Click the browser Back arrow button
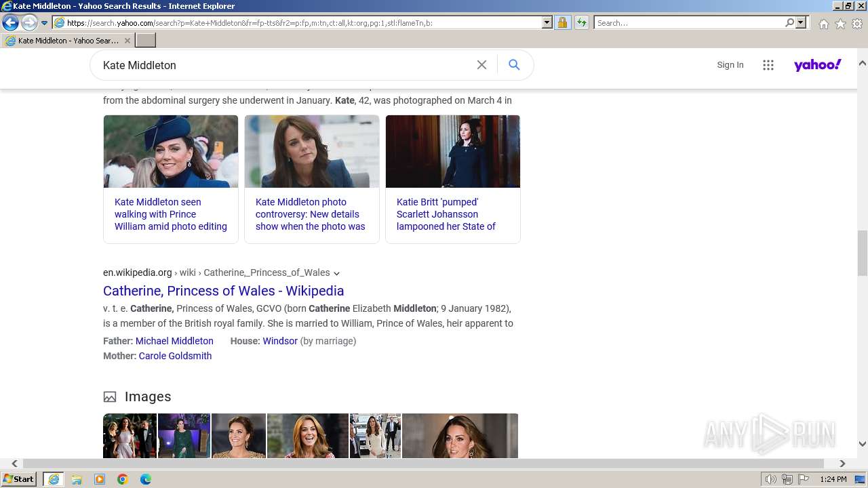 point(10,22)
